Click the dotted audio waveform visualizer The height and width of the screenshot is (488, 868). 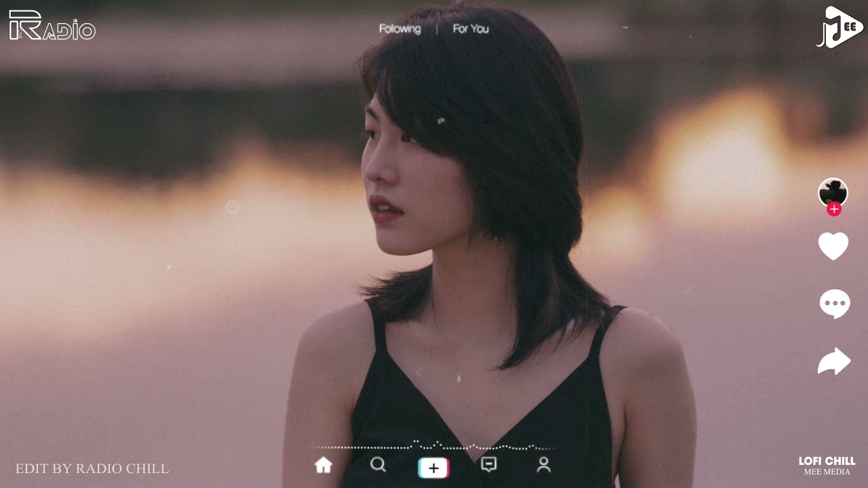pyautogui.click(x=434, y=447)
